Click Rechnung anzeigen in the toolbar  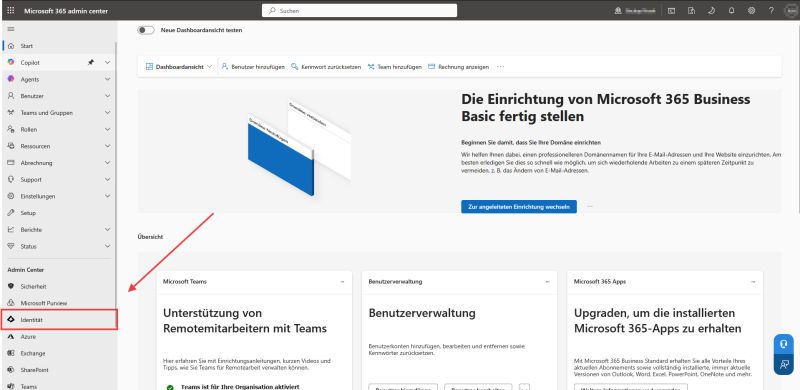pos(459,67)
